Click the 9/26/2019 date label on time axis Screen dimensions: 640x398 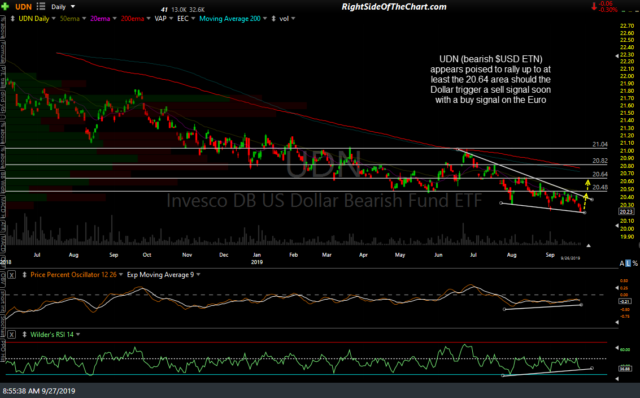(570, 258)
